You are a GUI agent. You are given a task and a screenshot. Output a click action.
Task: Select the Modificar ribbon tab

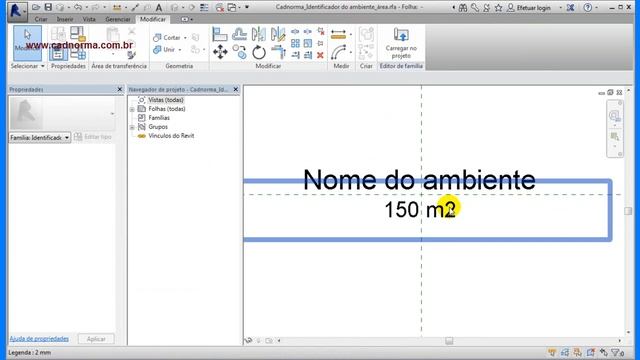click(x=153, y=19)
